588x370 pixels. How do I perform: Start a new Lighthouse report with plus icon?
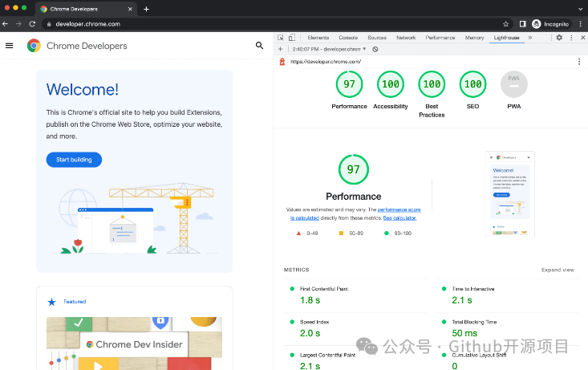pyautogui.click(x=280, y=49)
